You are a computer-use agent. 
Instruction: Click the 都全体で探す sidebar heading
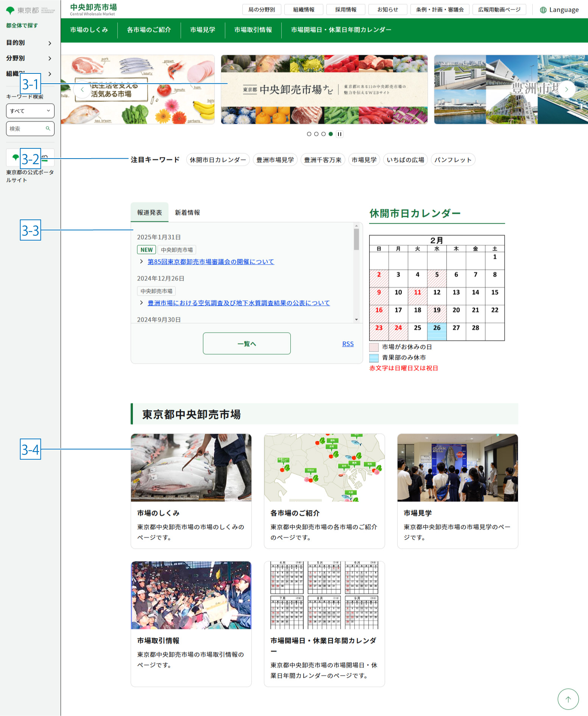[x=22, y=25]
